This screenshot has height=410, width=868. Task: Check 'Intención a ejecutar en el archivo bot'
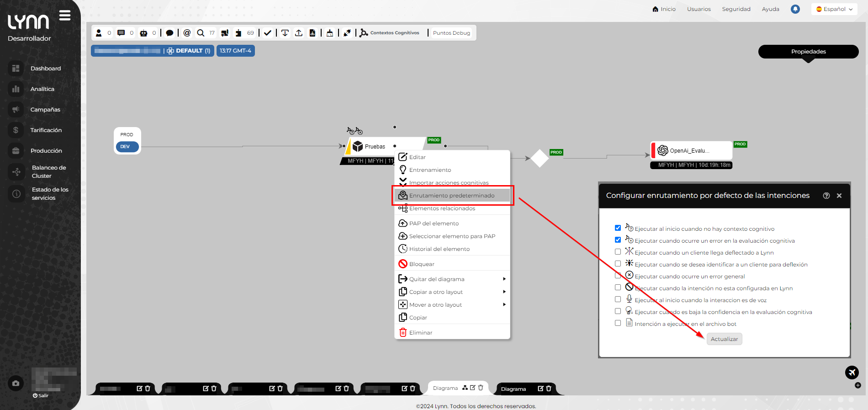pos(618,323)
